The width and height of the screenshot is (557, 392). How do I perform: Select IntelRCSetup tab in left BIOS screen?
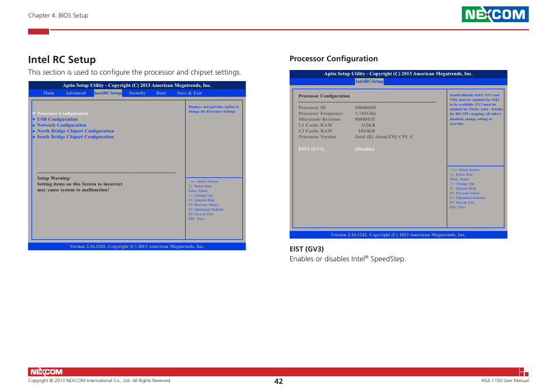(108, 93)
